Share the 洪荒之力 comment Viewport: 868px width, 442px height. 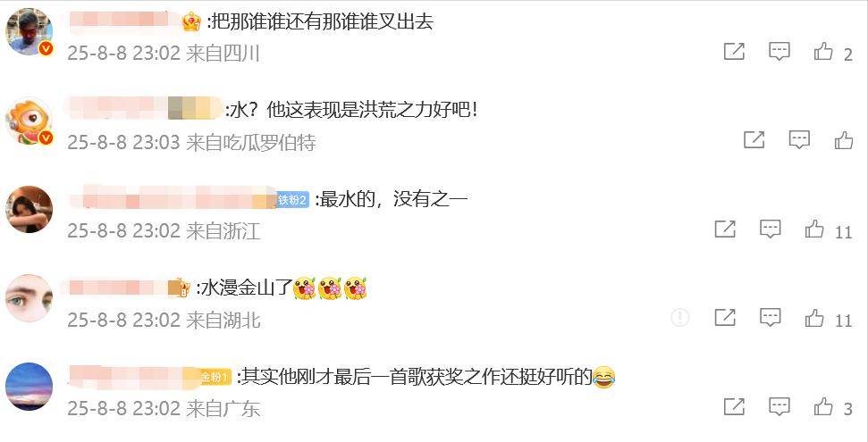coord(754,140)
